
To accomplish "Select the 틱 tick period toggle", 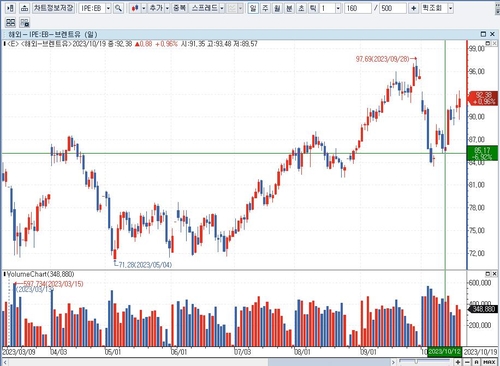I will [x=313, y=8].
